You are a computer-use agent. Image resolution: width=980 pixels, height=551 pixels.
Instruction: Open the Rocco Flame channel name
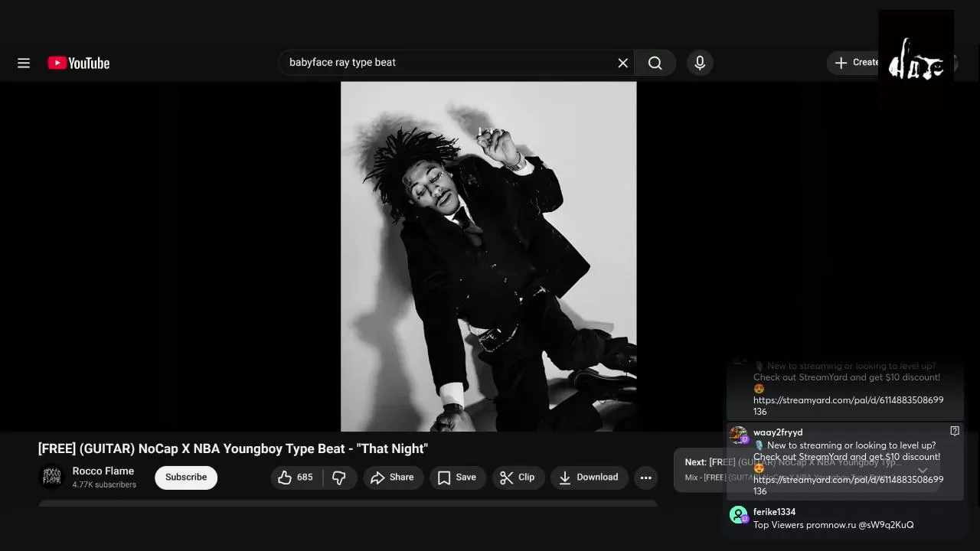pyautogui.click(x=103, y=471)
